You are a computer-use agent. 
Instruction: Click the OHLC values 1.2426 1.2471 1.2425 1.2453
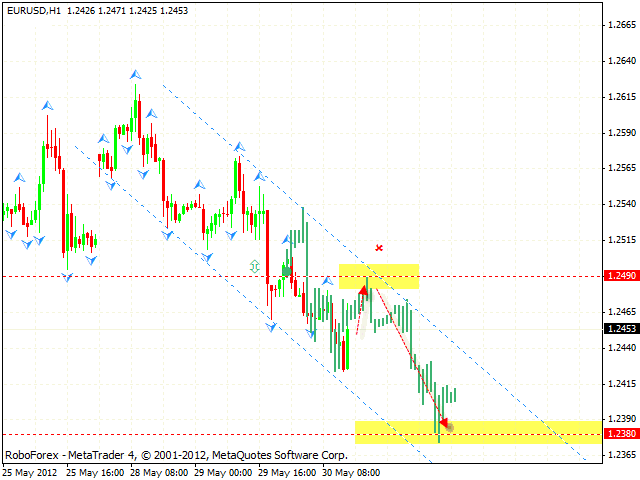click(127, 11)
